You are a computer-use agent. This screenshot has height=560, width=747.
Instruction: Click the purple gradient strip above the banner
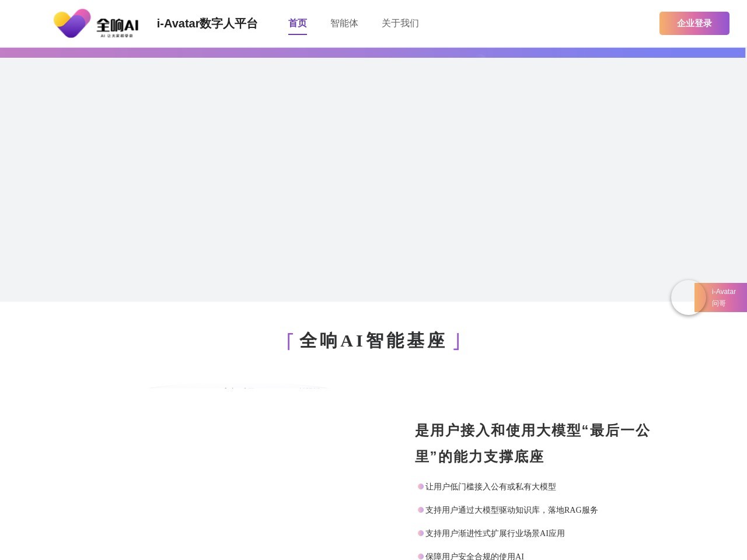pyautogui.click(x=373, y=53)
